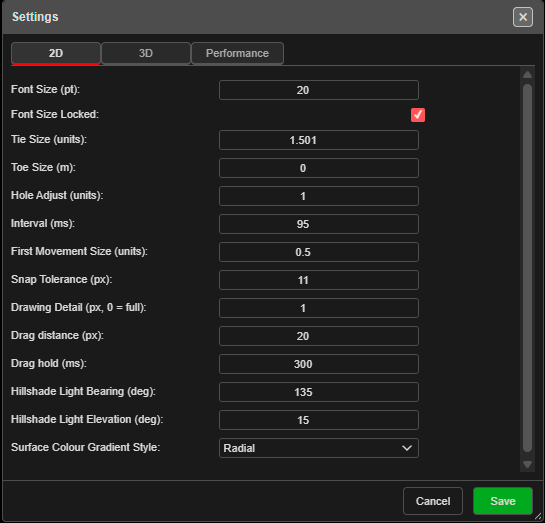Edit the Hillshade Light Bearing value
This screenshot has height=523, width=545.
(319, 392)
